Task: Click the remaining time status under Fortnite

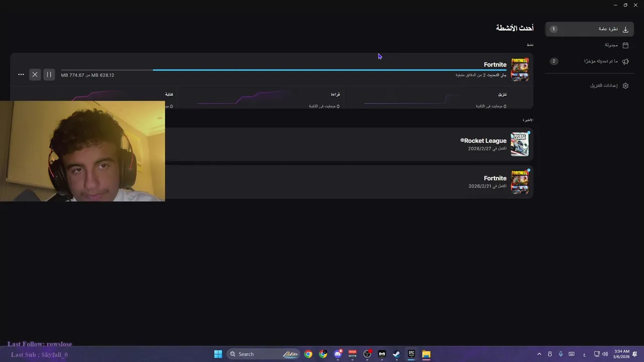Action: (481, 75)
